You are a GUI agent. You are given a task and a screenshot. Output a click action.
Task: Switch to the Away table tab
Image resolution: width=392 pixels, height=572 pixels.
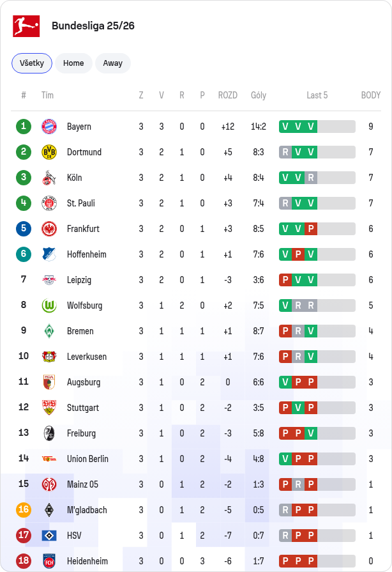(113, 63)
